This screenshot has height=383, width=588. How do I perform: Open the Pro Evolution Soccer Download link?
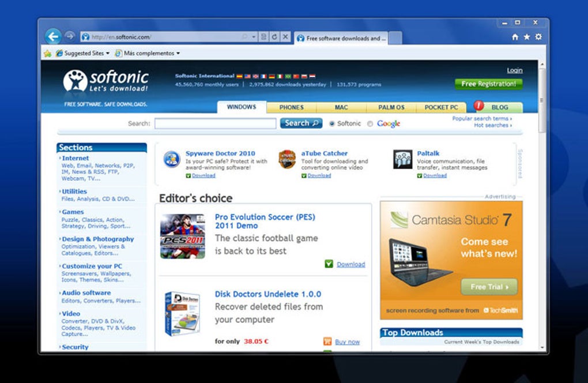(x=350, y=264)
